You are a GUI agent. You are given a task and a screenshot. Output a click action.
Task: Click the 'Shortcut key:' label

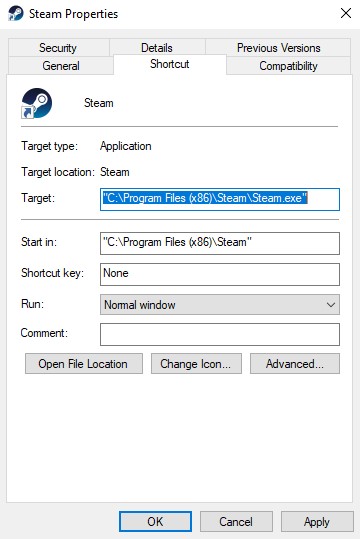click(52, 273)
